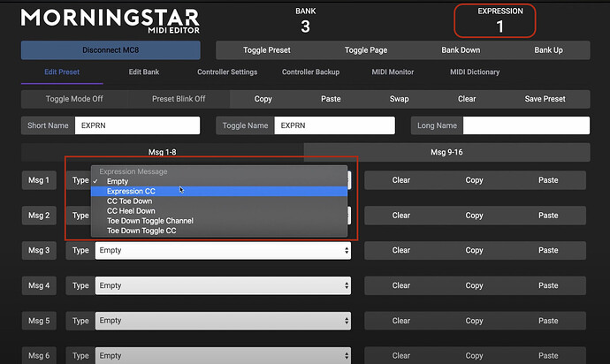Click Copy for Msg 6
Image resolution: width=610 pixels, height=364 pixels.
474,355
